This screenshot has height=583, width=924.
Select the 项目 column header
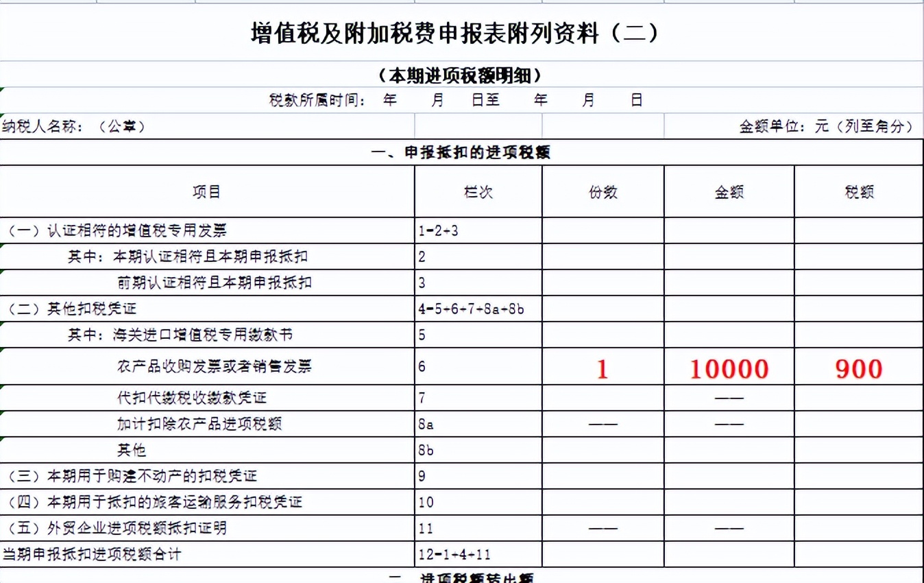pos(207,191)
